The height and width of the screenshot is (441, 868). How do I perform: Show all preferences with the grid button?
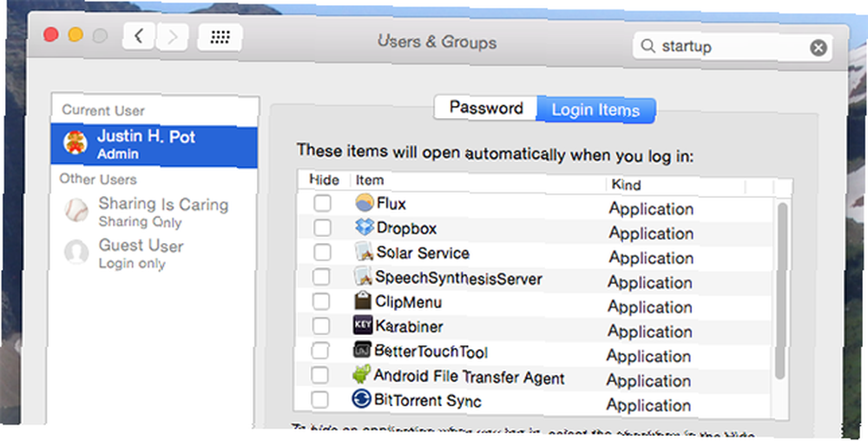pyautogui.click(x=220, y=37)
